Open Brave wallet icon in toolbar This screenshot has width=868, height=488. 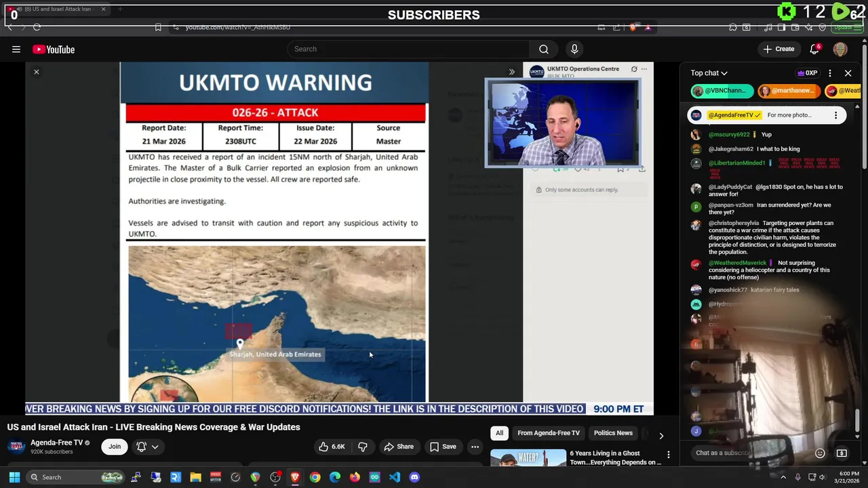[794, 27]
